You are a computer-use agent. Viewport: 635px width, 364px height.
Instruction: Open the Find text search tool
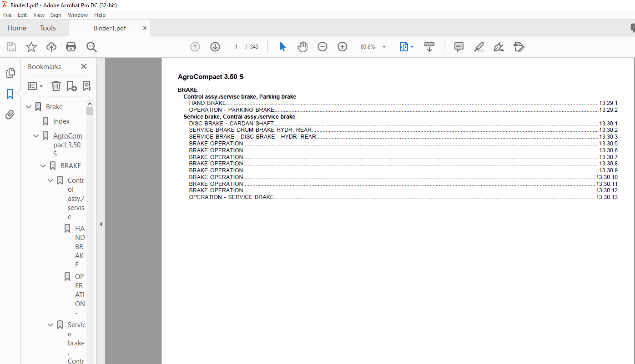pyautogui.click(x=91, y=47)
